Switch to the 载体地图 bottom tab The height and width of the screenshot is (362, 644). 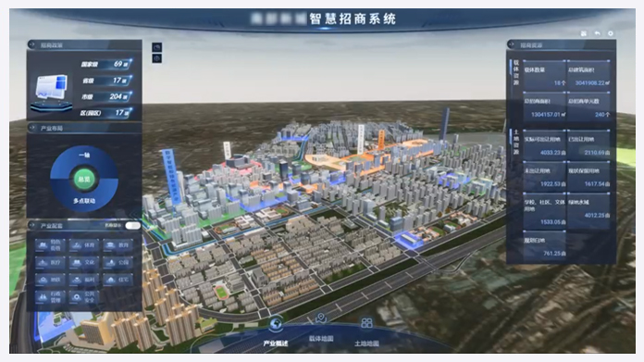321,328
